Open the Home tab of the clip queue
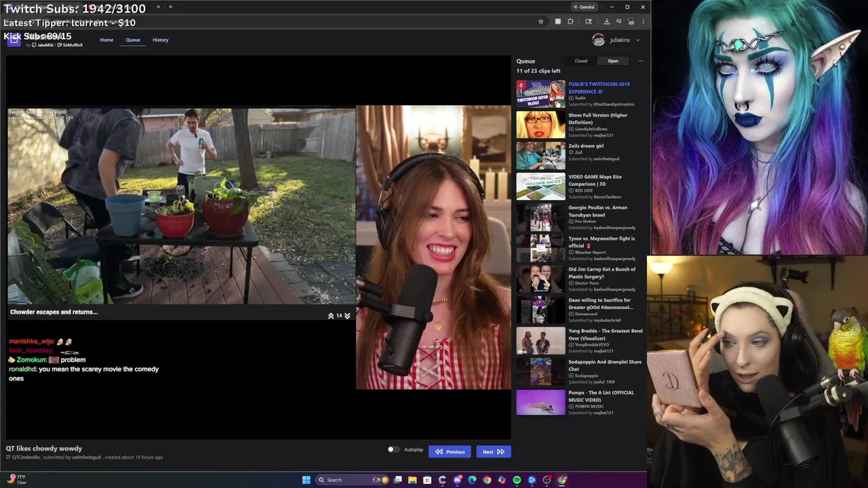The image size is (868, 488). click(106, 40)
